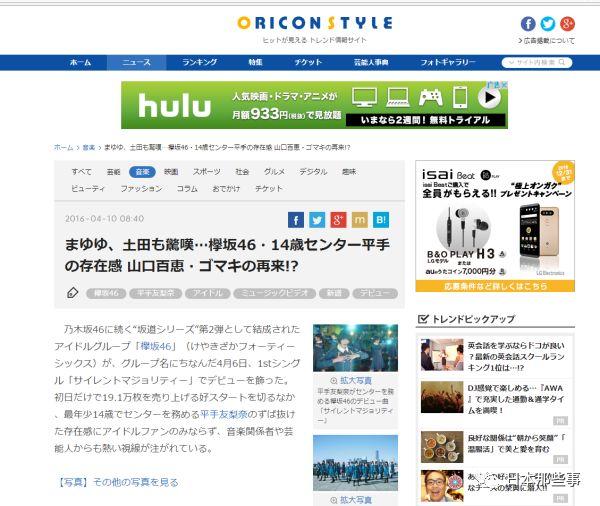Share article on mixi
This screenshot has height=506, width=600.
pos(360,220)
